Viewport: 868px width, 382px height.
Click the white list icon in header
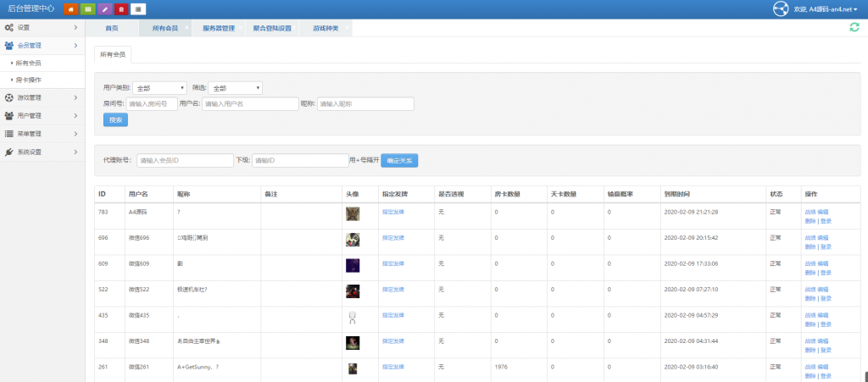click(138, 9)
